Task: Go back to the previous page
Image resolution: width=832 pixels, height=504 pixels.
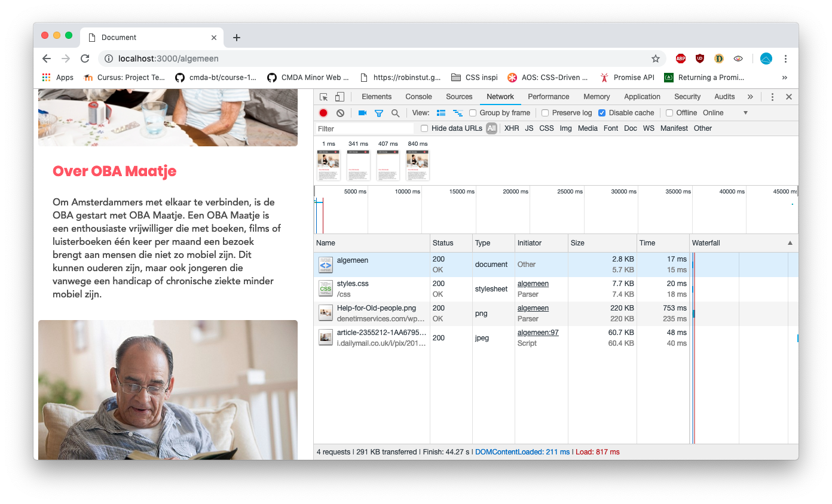Action: click(47, 59)
